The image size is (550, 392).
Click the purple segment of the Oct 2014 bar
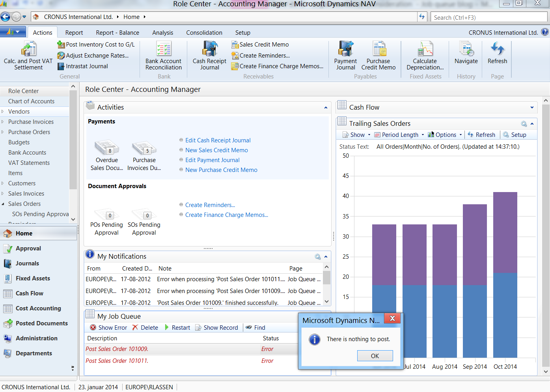(505, 232)
